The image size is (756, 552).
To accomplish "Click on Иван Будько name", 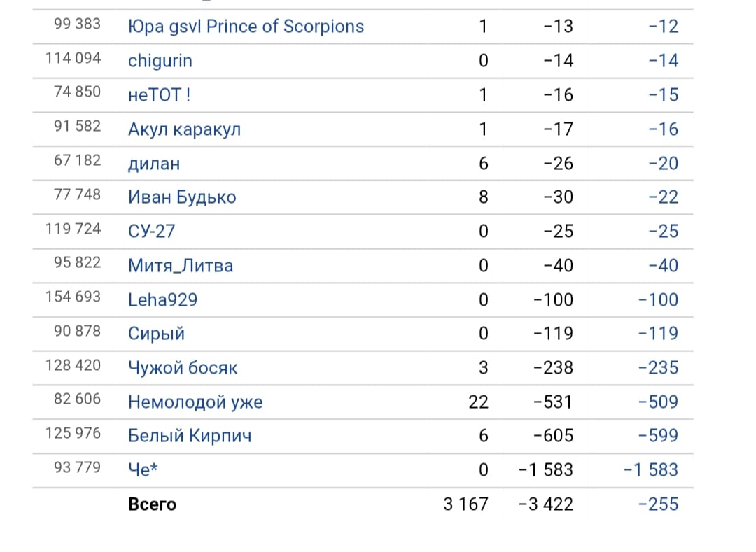I will click(x=182, y=197).
